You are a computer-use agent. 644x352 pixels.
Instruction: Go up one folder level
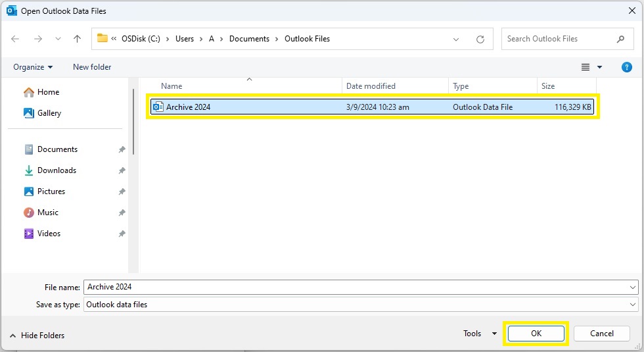[x=77, y=39]
